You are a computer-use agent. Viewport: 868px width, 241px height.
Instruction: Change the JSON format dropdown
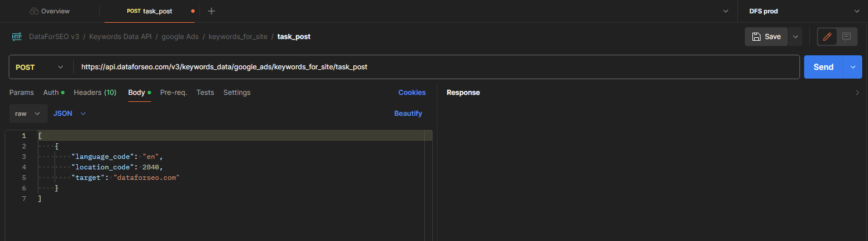coord(70,114)
